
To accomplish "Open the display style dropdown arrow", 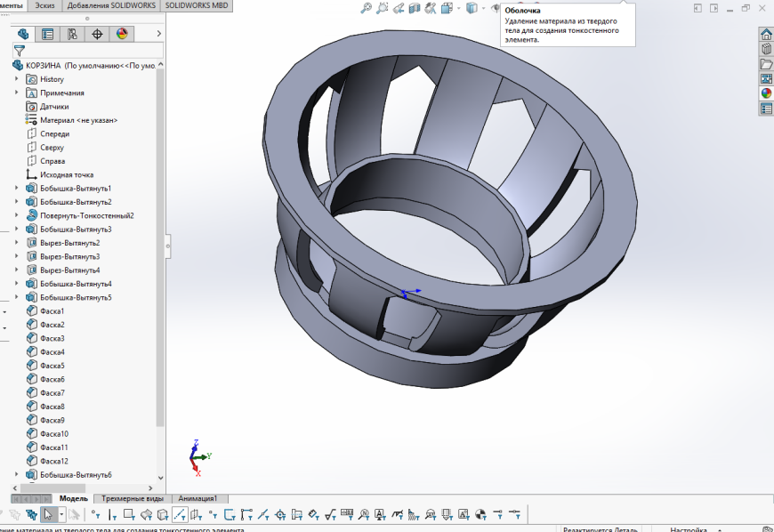I will tap(483, 8).
